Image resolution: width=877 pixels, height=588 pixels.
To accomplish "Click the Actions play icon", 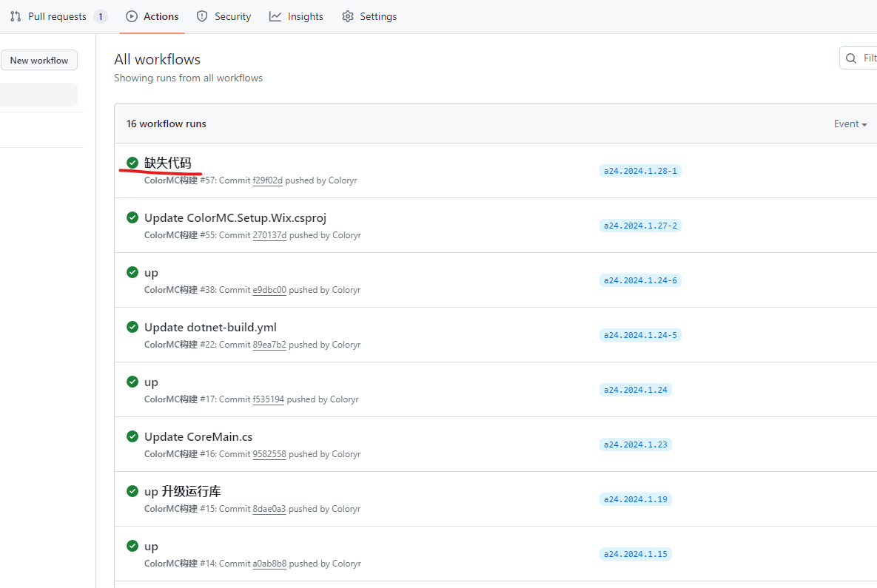I will [x=132, y=16].
